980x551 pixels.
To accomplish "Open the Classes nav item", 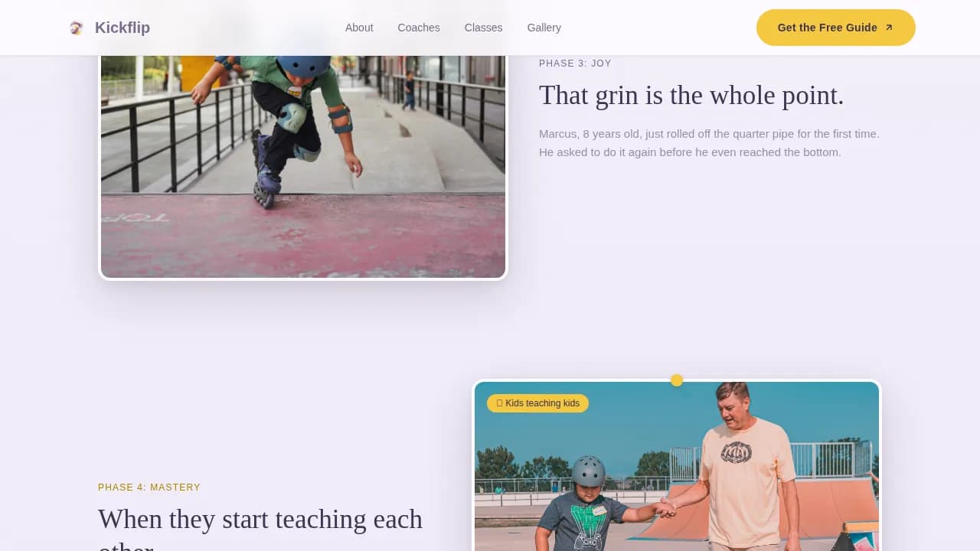I will click(x=483, y=28).
